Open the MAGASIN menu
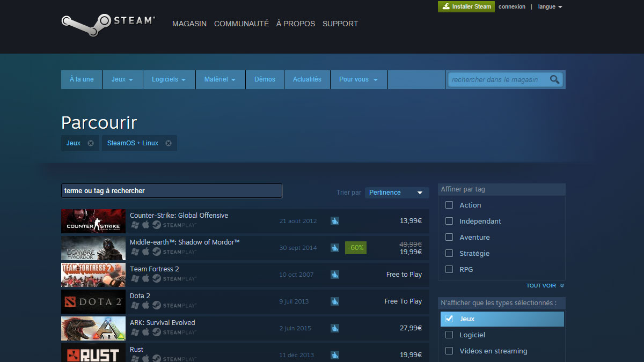Screen dimensions: 644x362 189,24
